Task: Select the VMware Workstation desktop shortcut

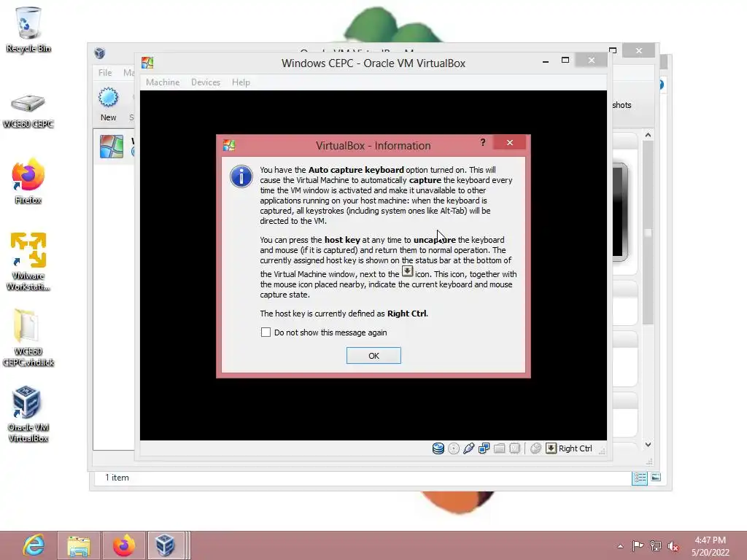Action: pyautogui.click(x=28, y=261)
